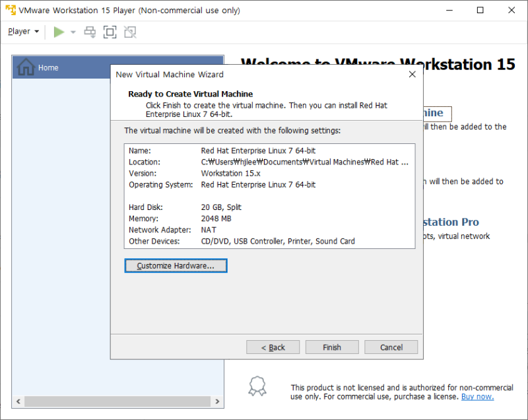This screenshot has height=420, width=528.
Task: Click the VMware logo in the title bar
Action: tap(9, 10)
